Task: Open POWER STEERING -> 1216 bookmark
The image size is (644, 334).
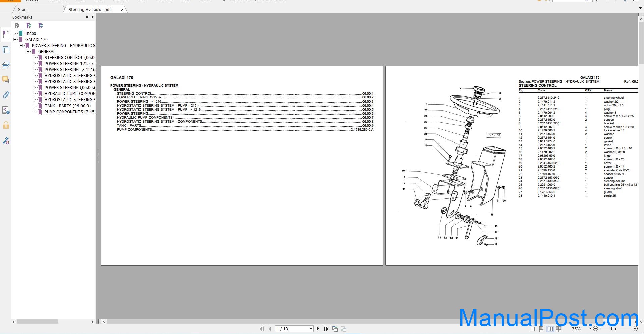Action: point(69,69)
